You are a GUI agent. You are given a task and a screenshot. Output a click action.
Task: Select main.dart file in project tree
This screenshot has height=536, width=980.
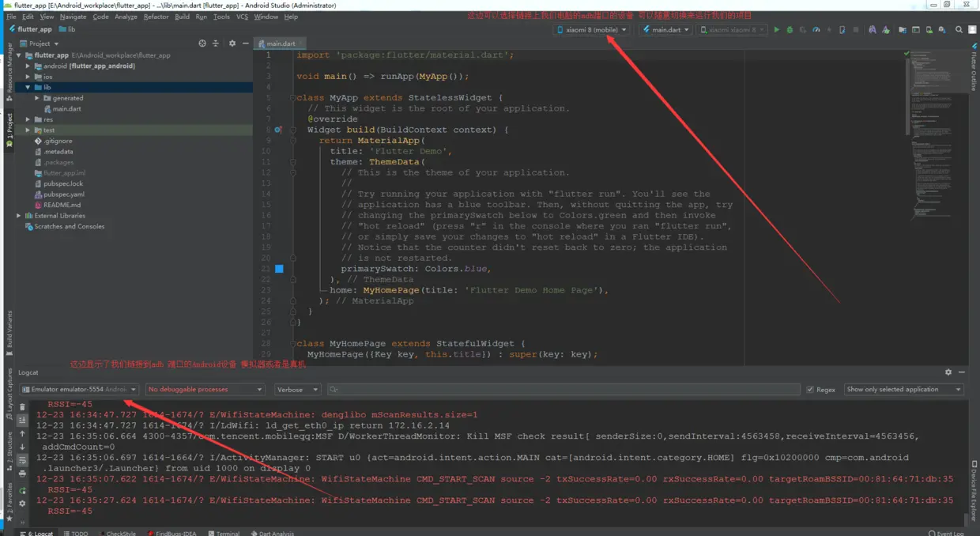pos(66,109)
